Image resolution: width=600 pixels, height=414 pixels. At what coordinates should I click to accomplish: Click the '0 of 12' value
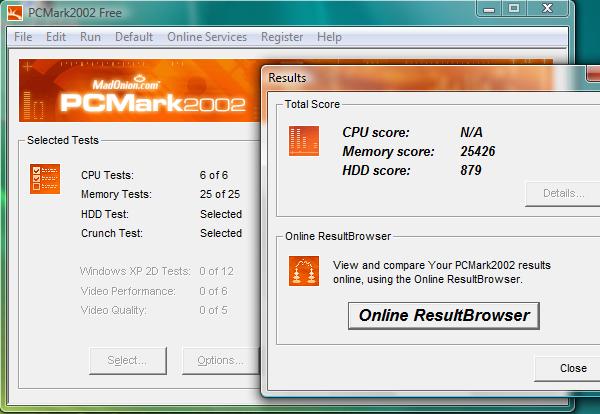(216, 271)
